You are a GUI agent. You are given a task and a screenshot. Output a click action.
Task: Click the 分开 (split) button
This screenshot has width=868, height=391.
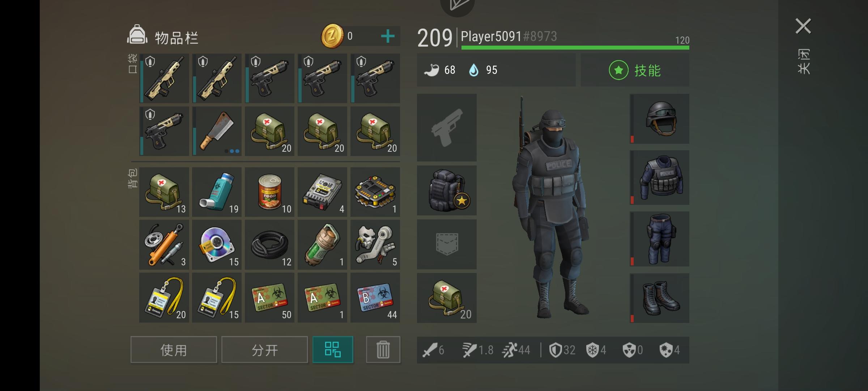pos(265,350)
